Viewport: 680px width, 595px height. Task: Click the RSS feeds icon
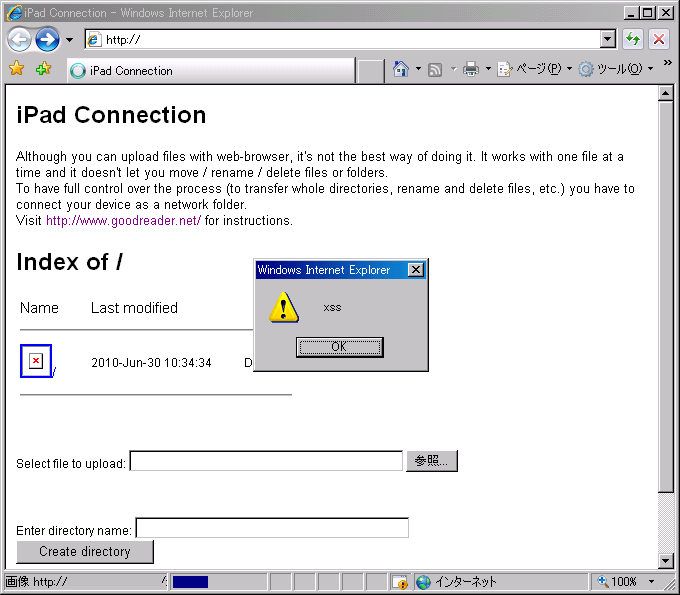pyautogui.click(x=435, y=69)
